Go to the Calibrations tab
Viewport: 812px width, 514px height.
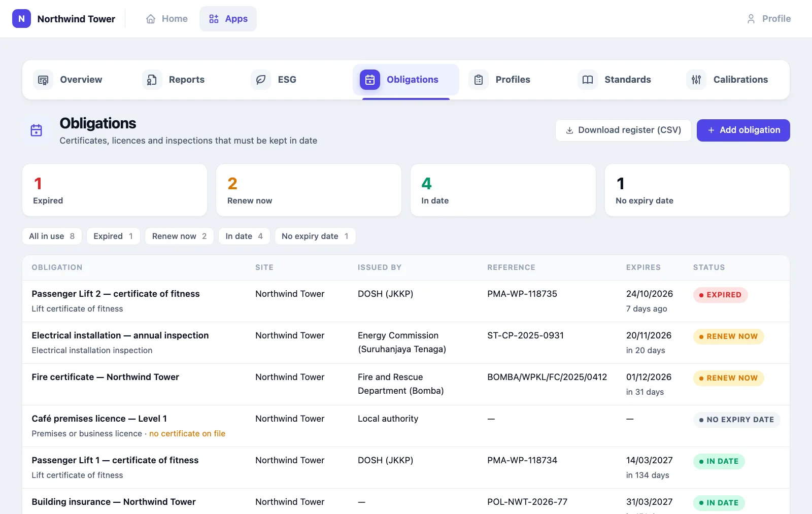tap(733, 80)
